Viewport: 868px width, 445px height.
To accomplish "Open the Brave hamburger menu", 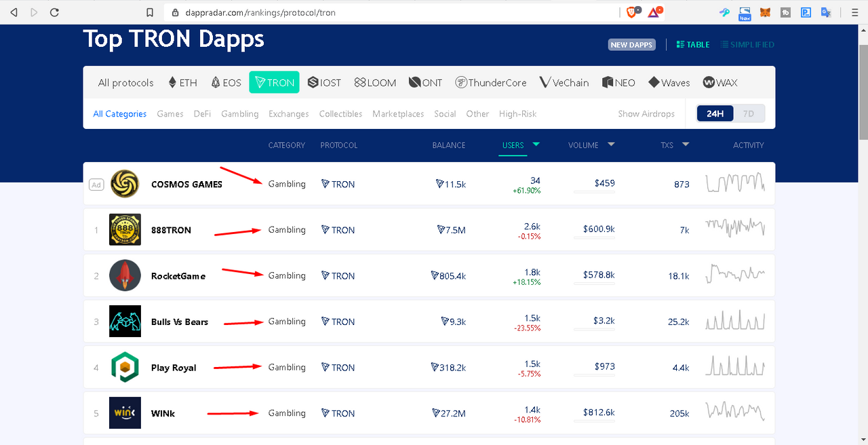I will coord(854,12).
